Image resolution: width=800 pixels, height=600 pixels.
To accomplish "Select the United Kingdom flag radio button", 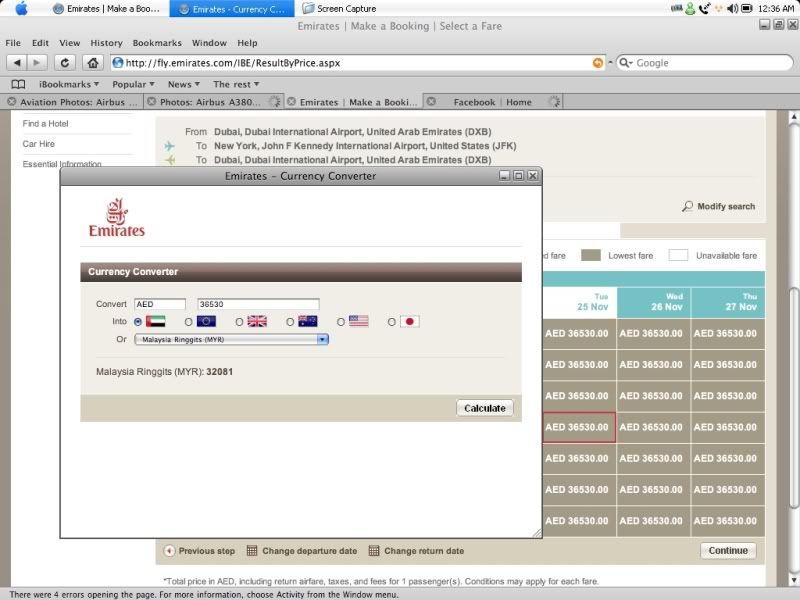I will click(x=239, y=322).
